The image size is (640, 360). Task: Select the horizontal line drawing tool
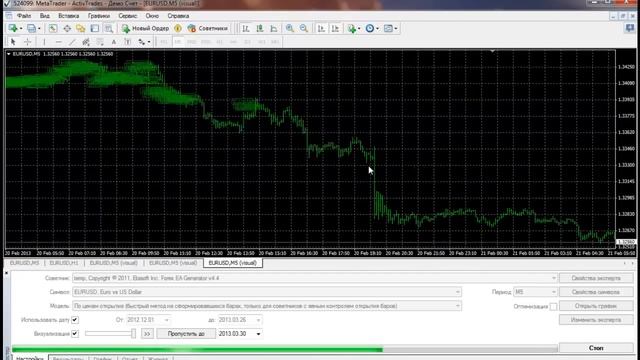click(58, 42)
